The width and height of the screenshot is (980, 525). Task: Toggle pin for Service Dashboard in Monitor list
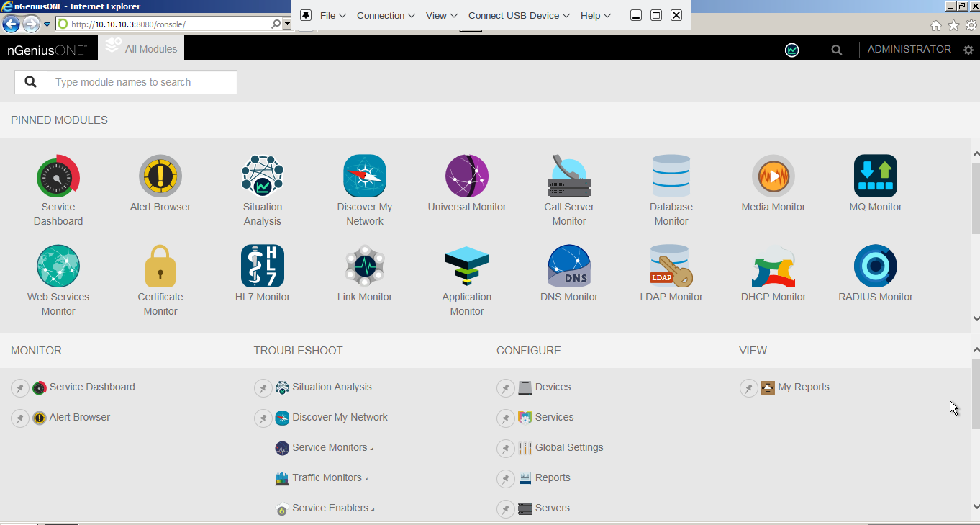tap(20, 388)
